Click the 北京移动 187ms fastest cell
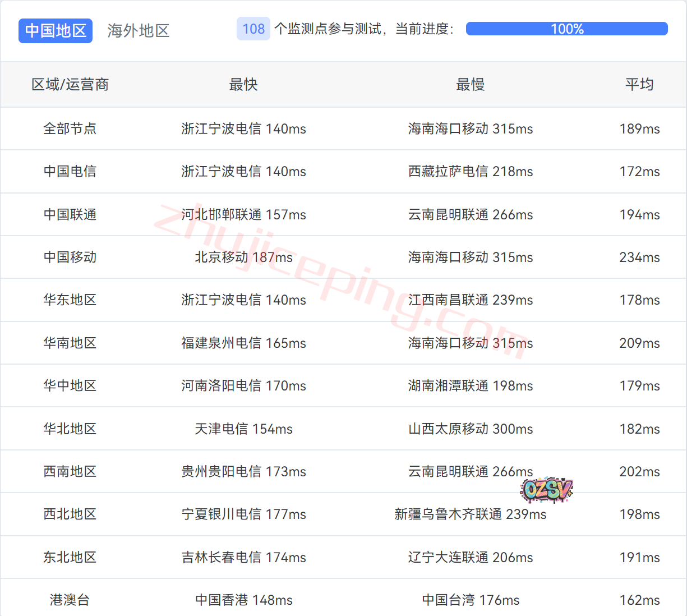This screenshot has width=687, height=616. 243,257
